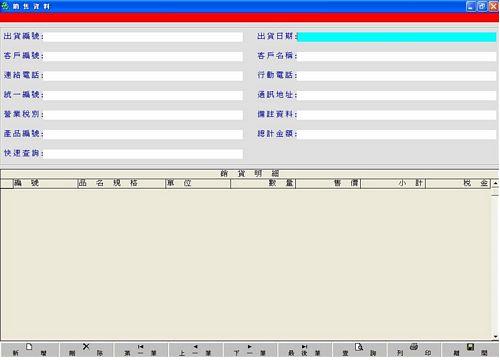Go to previous record via 上一筆
The image size is (500, 360).
[x=196, y=350]
